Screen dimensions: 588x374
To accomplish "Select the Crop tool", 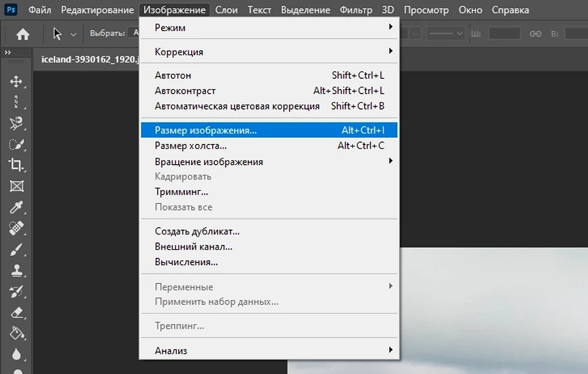I will (x=17, y=165).
